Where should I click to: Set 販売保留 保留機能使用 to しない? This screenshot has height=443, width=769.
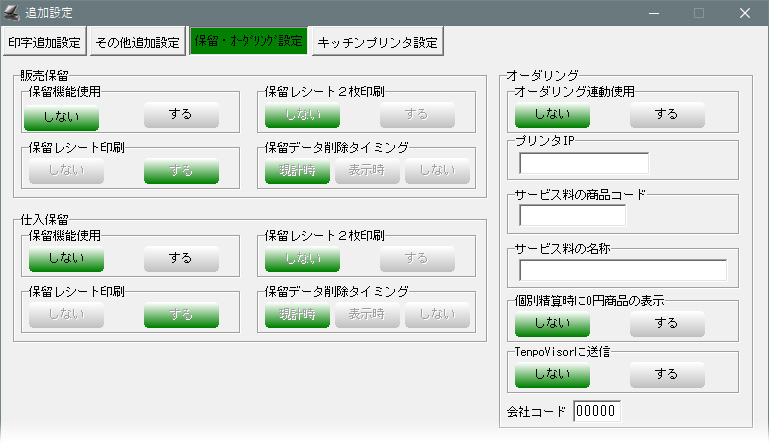(x=61, y=115)
